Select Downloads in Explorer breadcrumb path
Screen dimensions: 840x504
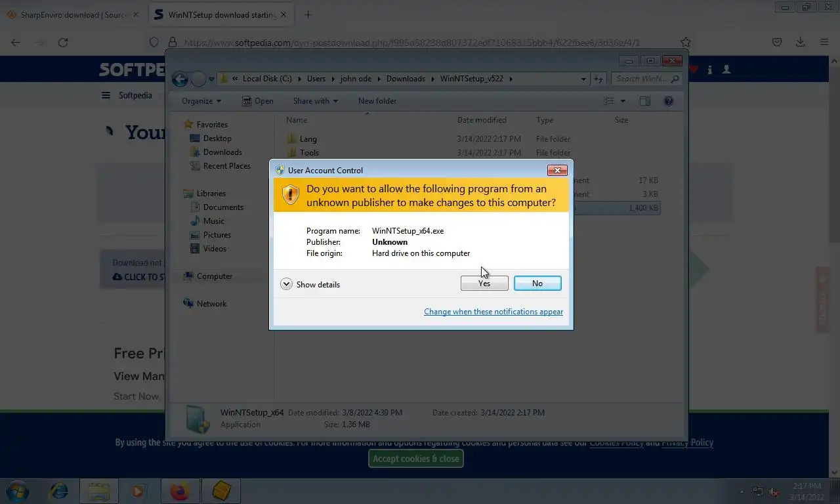click(x=406, y=79)
